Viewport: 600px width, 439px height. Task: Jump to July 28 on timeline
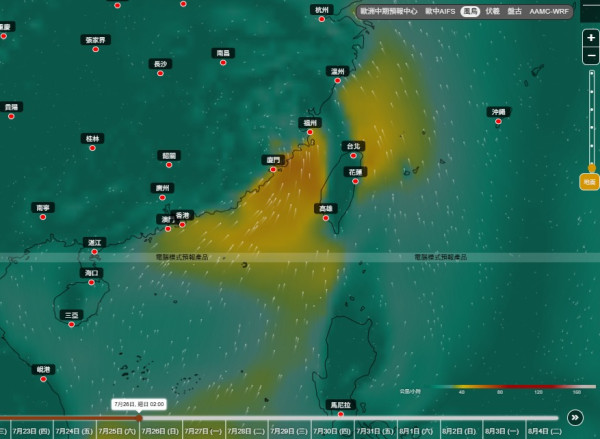point(247,431)
